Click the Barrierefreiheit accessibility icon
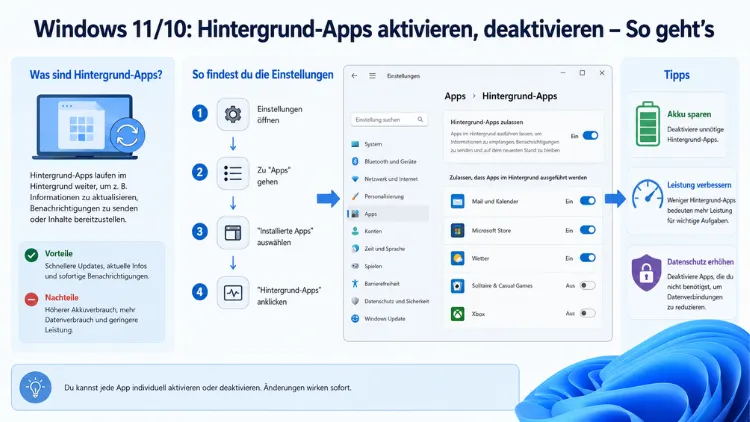750x422 pixels. click(x=355, y=283)
